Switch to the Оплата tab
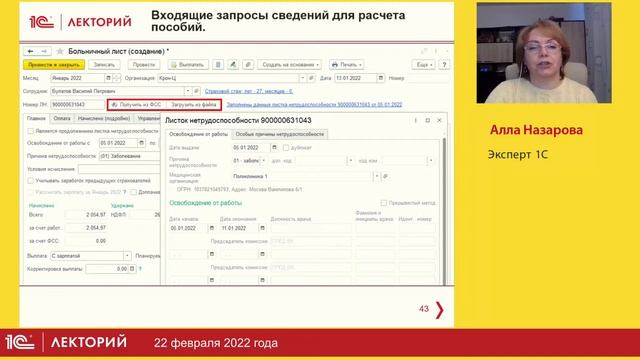This screenshot has height=360, width=640. tap(62, 118)
